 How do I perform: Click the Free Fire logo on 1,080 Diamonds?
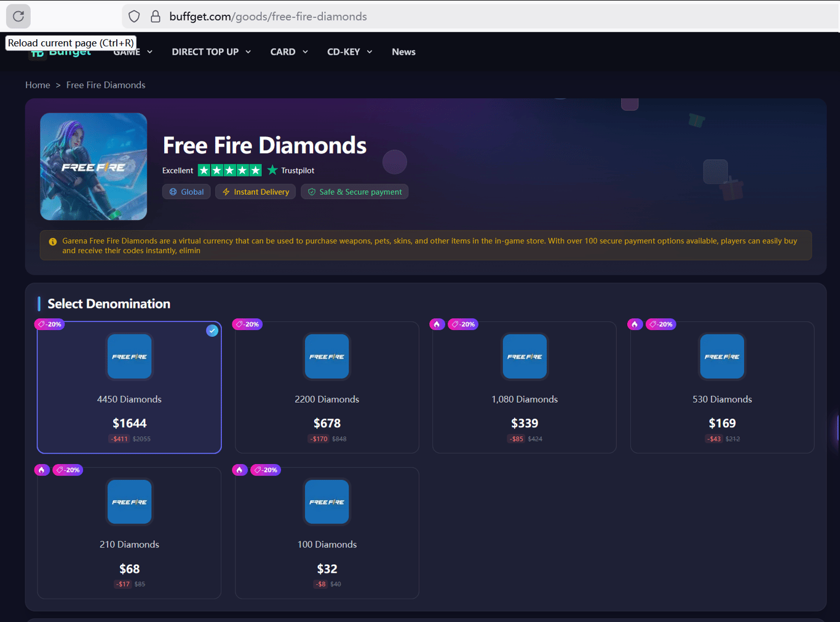[x=525, y=356]
